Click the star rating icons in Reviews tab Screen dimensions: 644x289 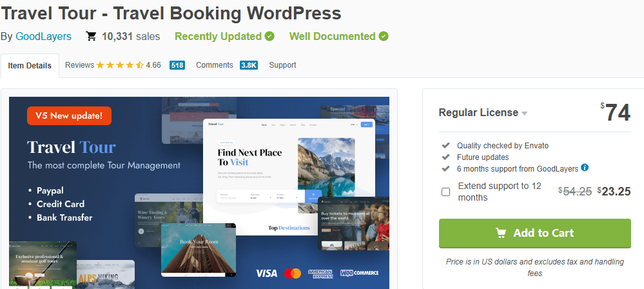(120, 65)
